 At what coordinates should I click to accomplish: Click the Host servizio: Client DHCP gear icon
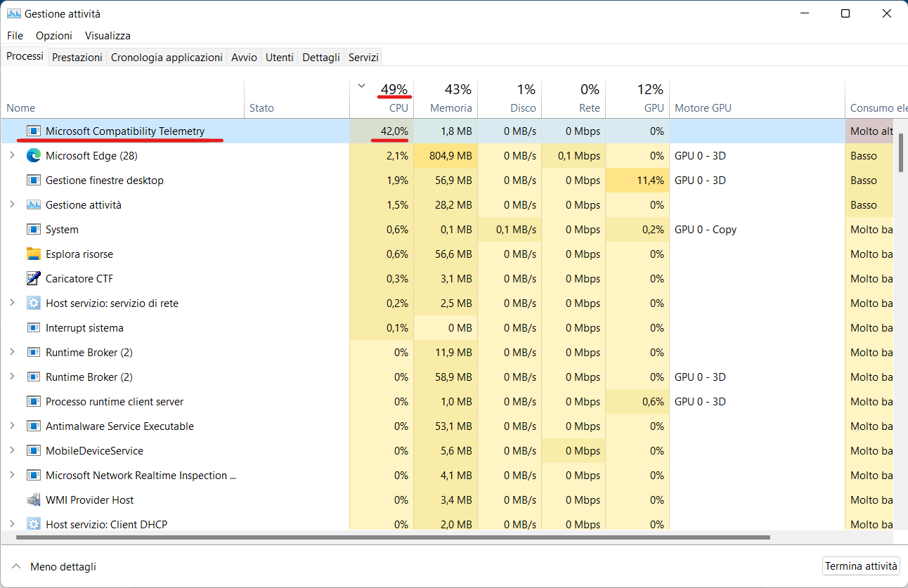click(x=33, y=524)
